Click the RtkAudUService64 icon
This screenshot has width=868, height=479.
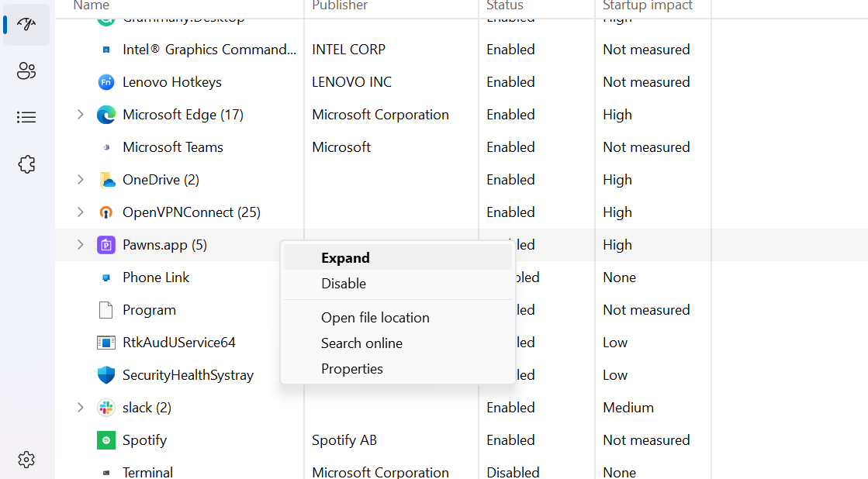(x=106, y=343)
